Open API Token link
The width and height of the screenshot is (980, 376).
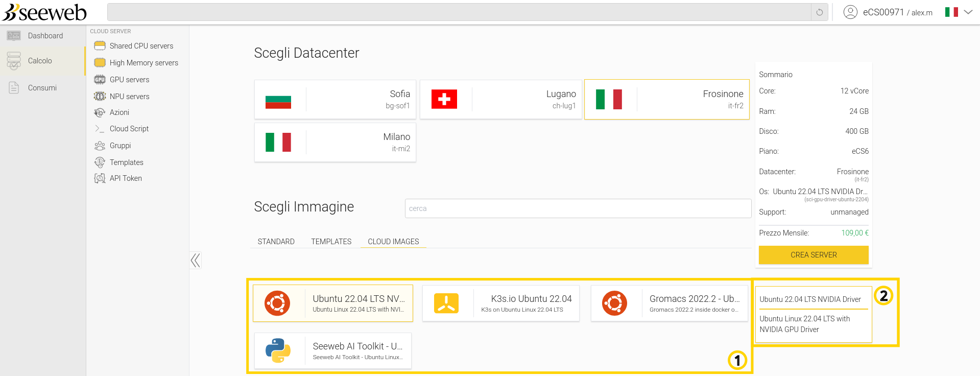[x=126, y=178]
